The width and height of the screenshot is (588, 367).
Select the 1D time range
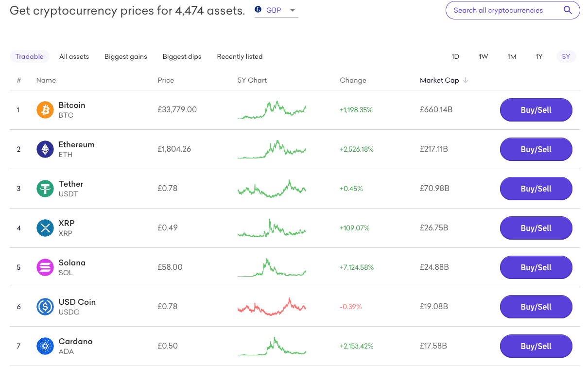455,56
